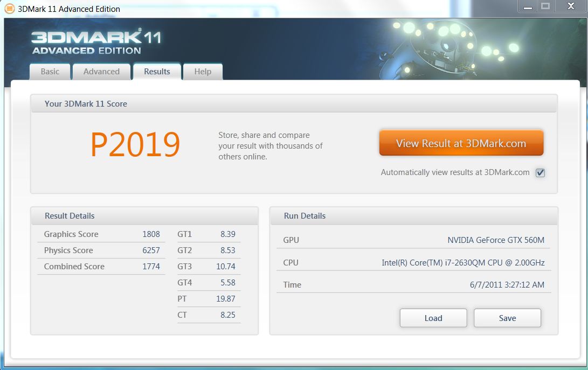Click the Load button
Viewport: 588px width, 370px height.
[x=433, y=318]
